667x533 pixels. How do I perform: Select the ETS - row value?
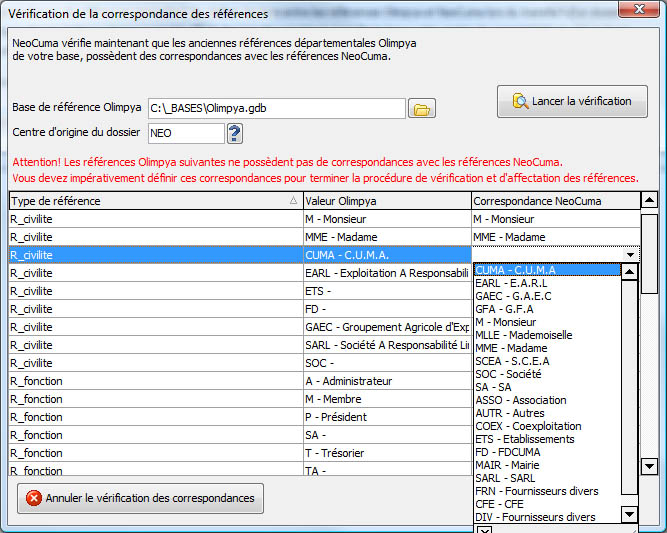click(387, 291)
